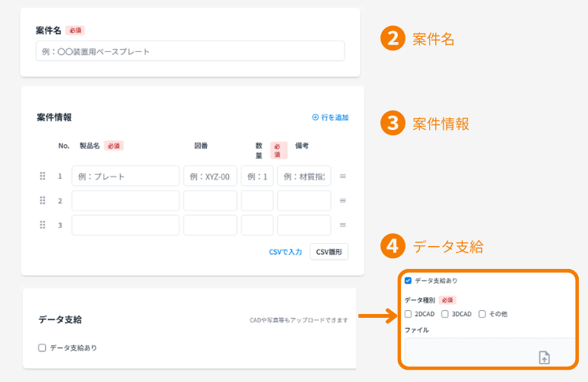This screenshot has width=588, height=382.
Task: Click the file upload icon
Action: (x=544, y=358)
